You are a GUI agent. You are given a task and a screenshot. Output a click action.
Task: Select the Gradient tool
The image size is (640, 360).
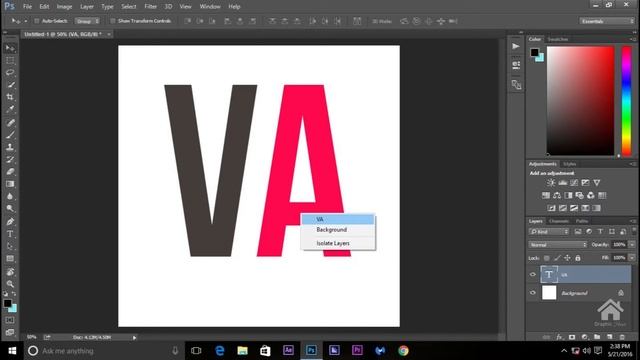[x=10, y=184]
